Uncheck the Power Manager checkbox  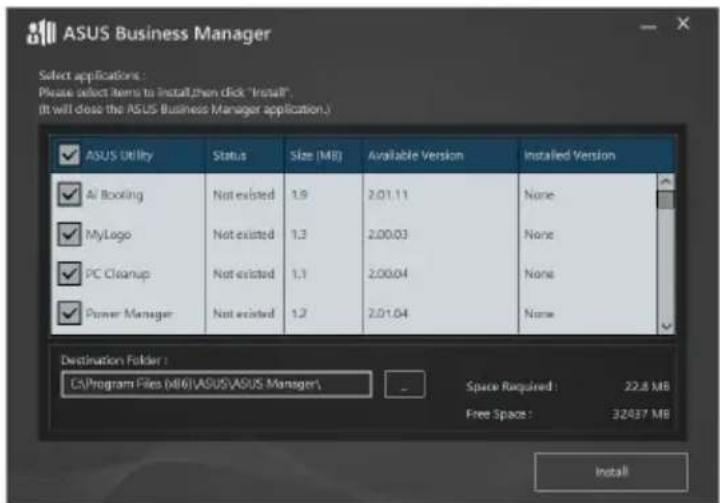point(69,313)
